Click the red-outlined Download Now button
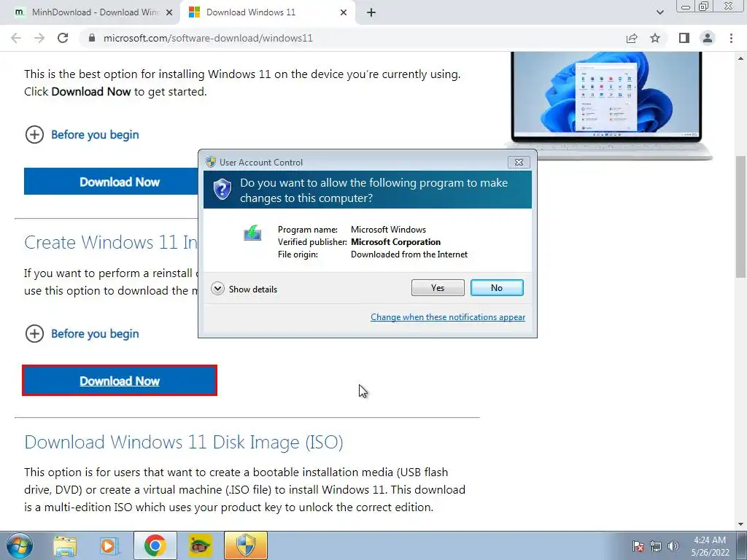This screenshot has width=747, height=560. [x=120, y=381]
